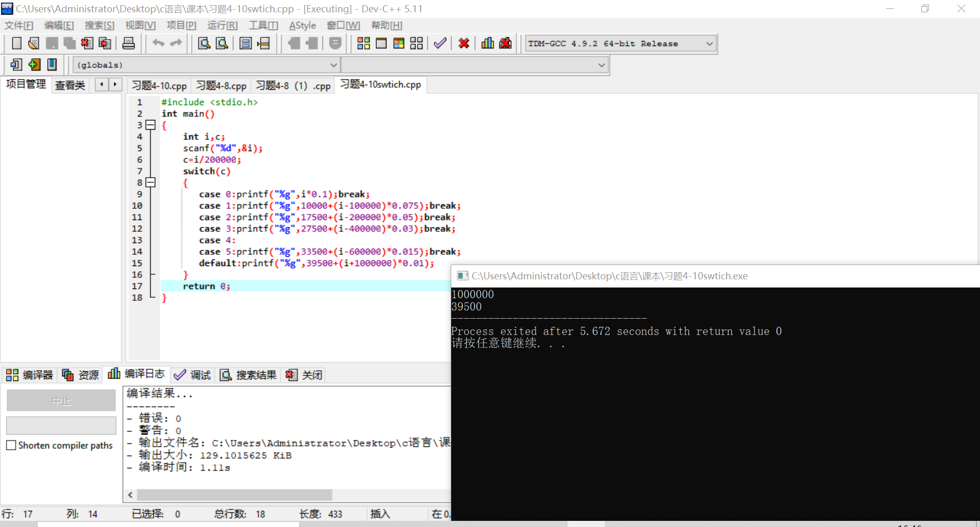Click the Save file disk icon
Image resolution: width=980 pixels, height=527 pixels.
(52, 43)
